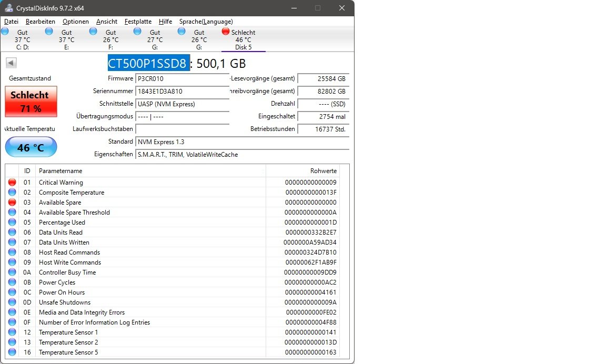Click status icon for Available Spare Threshold

tap(12, 213)
